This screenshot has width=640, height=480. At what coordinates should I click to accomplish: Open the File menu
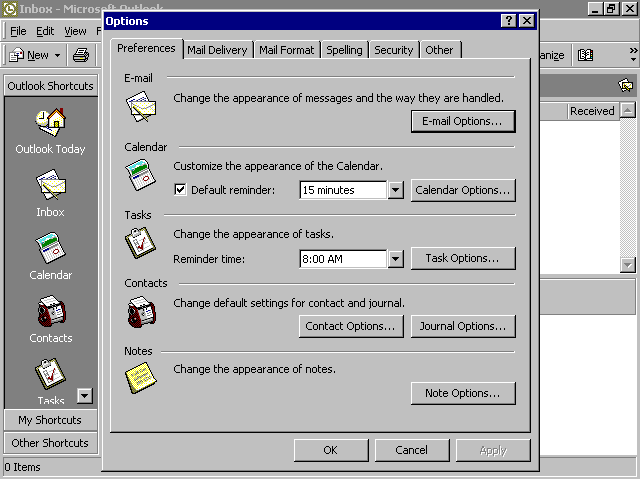click(x=18, y=31)
